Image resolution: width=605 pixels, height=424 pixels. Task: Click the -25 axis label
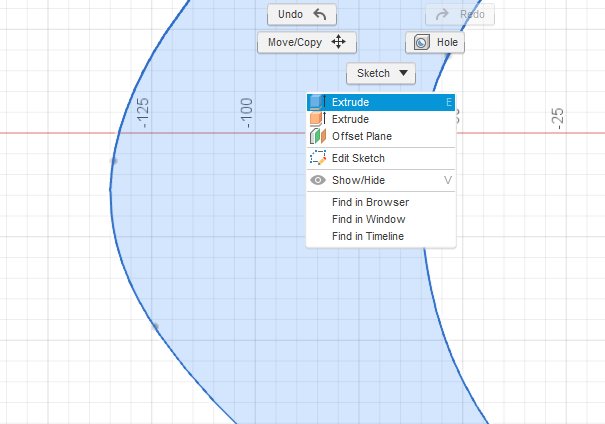tap(557, 118)
